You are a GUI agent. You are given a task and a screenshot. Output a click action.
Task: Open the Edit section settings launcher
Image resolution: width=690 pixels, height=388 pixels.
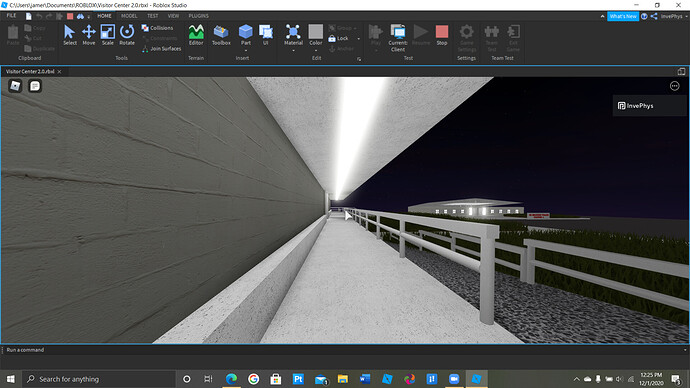pyautogui.click(x=359, y=59)
